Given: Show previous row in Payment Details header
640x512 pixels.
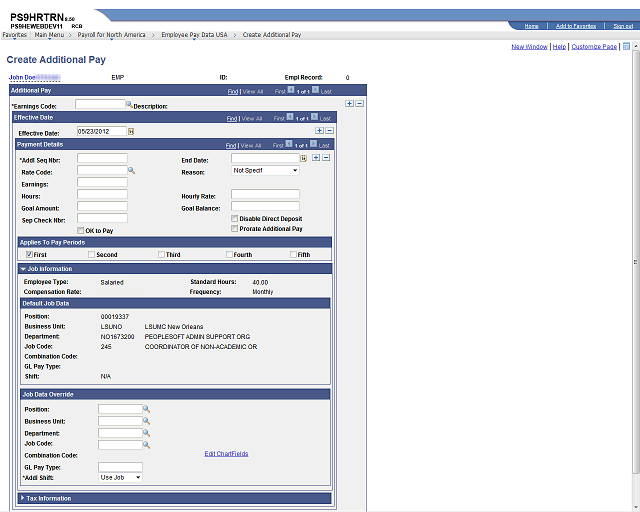Looking at the screenshot, I should coord(289,144).
